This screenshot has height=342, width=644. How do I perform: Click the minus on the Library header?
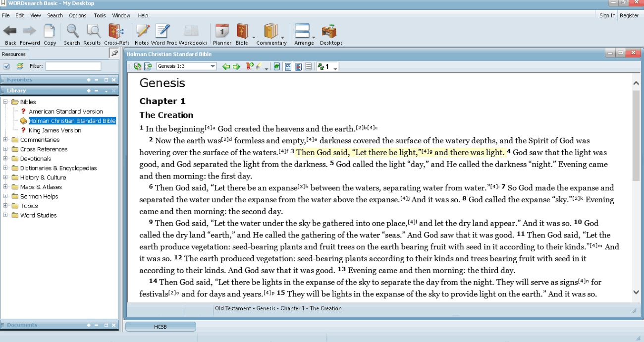(97, 91)
